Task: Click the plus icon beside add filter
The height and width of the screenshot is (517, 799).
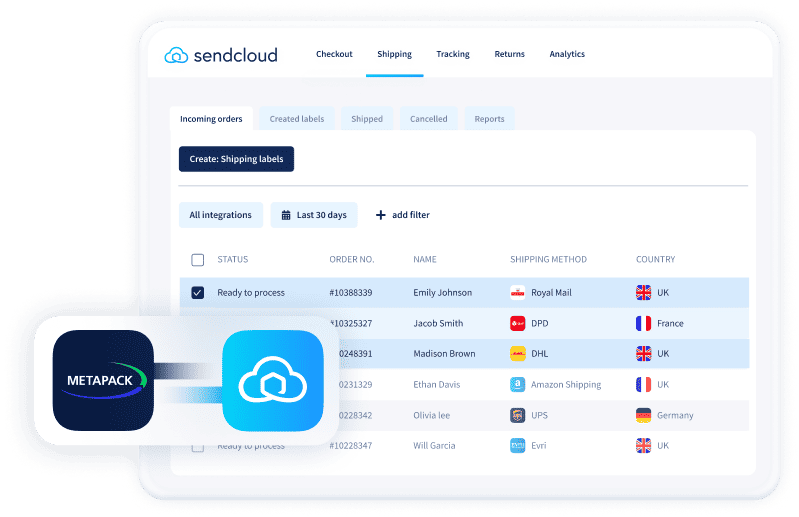Action: pyautogui.click(x=381, y=215)
